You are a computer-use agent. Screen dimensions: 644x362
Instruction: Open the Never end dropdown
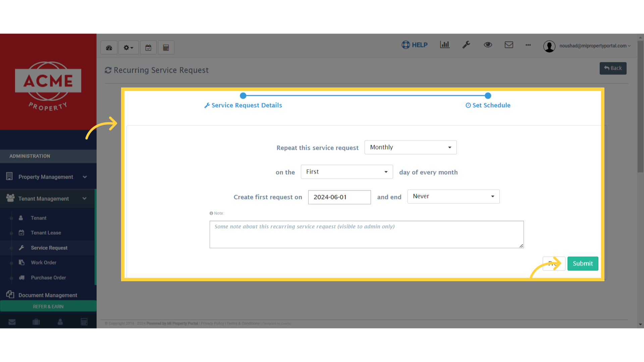click(x=453, y=196)
